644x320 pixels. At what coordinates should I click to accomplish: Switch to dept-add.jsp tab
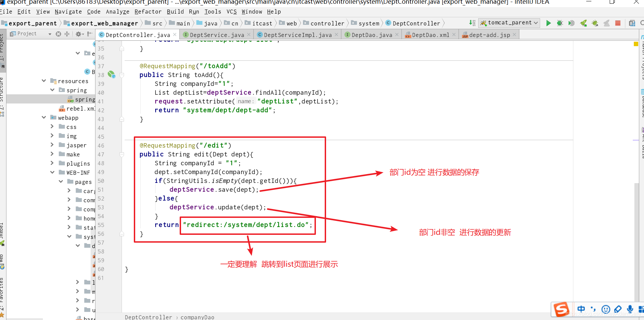[489, 35]
